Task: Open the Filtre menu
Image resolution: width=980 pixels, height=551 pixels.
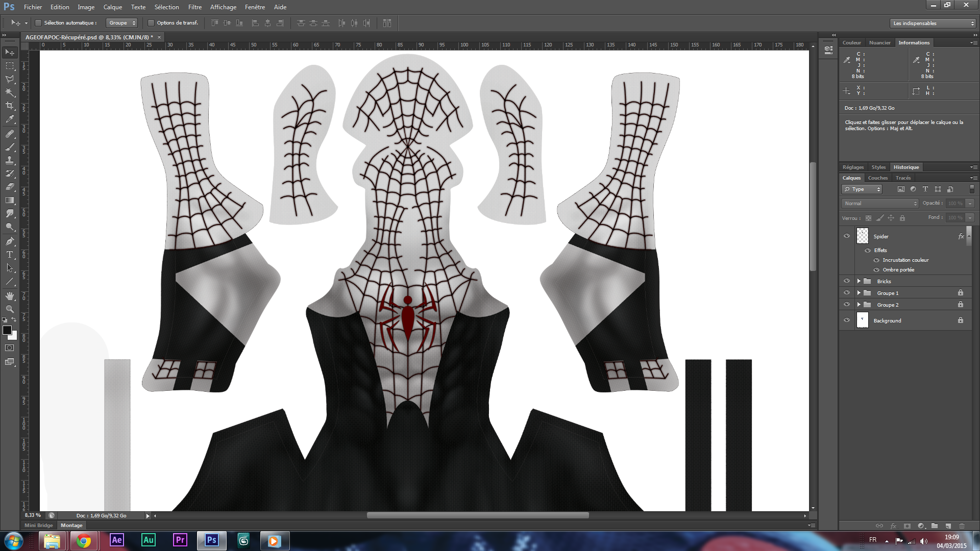Action: pyautogui.click(x=194, y=7)
